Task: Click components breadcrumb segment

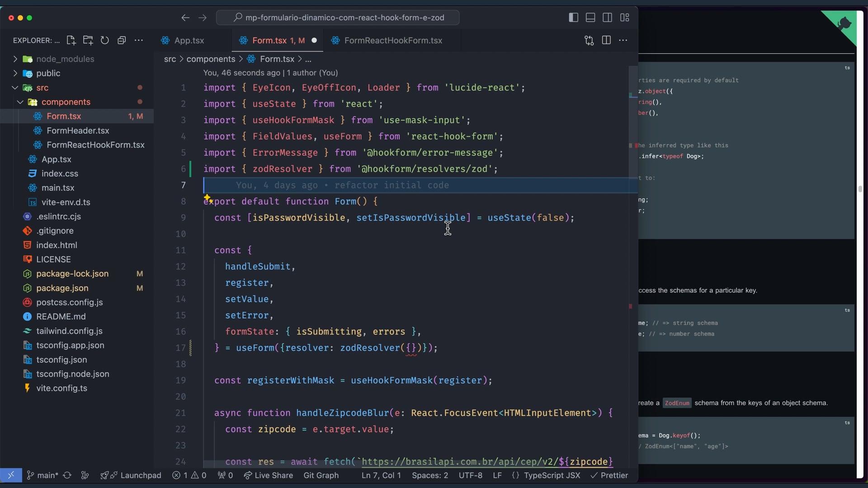Action: [x=211, y=59]
